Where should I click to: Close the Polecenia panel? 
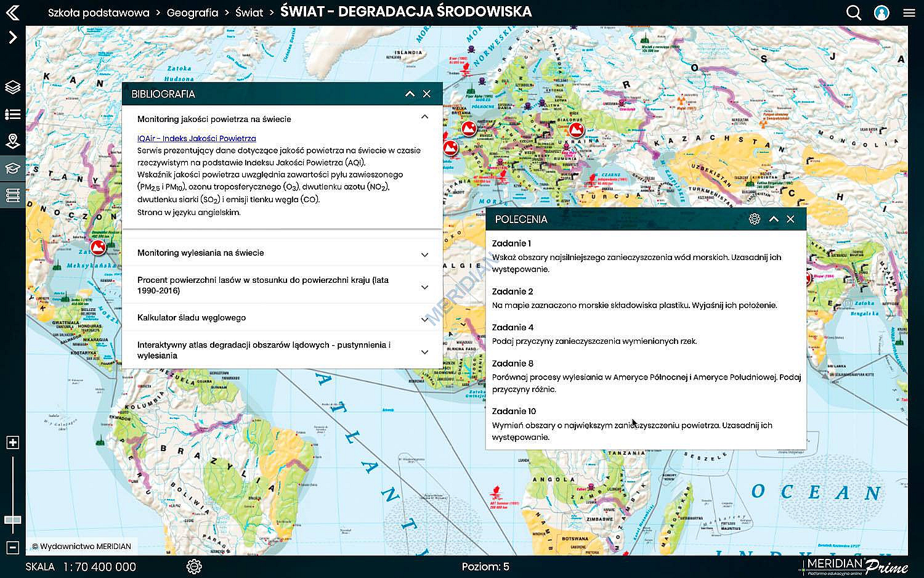pyautogui.click(x=790, y=219)
